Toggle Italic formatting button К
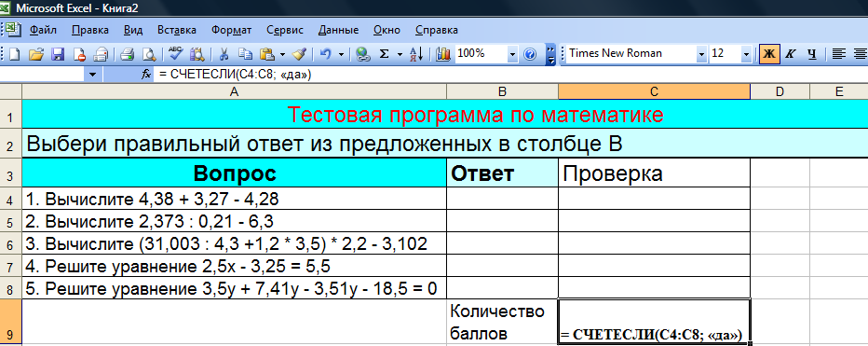The image size is (868, 346). pyautogui.click(x=791, y=54)
